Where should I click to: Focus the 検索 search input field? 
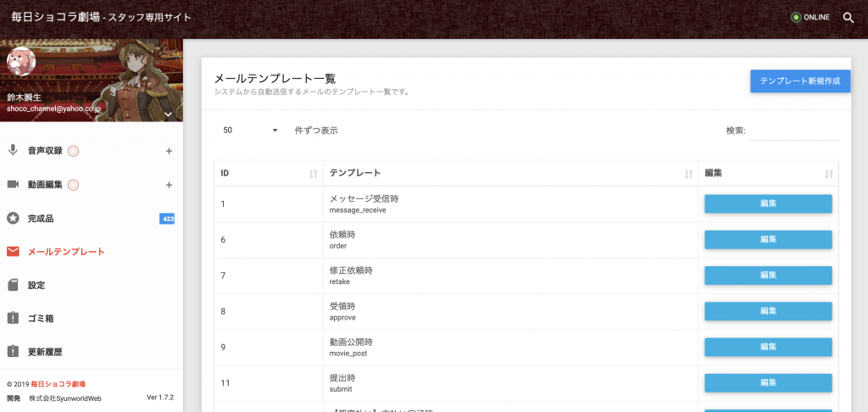[x=794, y=131]
